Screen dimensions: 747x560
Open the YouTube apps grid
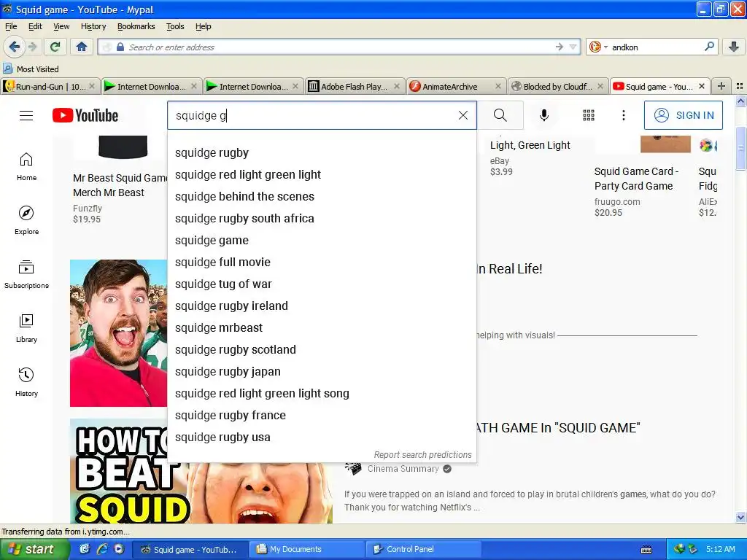(589, 115)
